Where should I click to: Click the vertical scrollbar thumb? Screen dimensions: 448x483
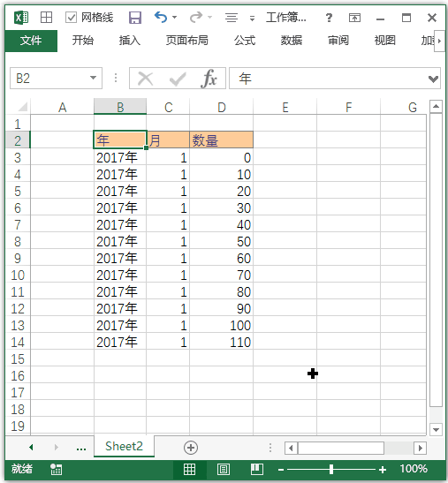click(436, 260)
